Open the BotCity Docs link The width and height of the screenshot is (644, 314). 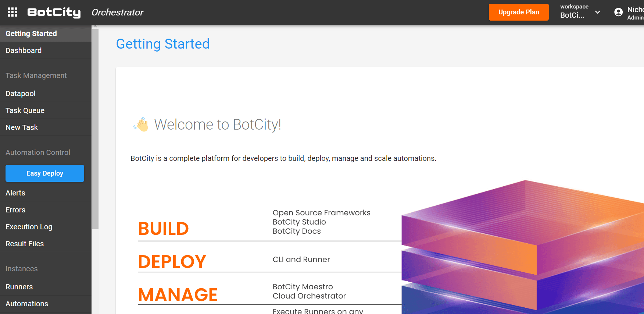(x=297, y=231)
